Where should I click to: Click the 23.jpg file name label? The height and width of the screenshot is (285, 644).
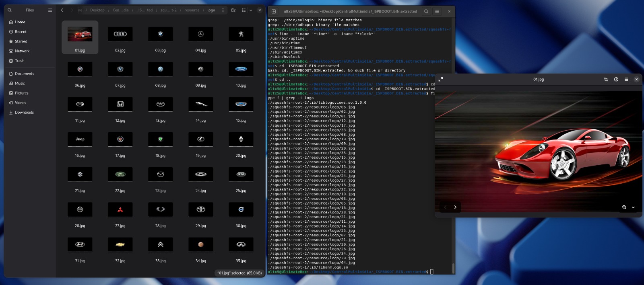[x=160, y=191]
